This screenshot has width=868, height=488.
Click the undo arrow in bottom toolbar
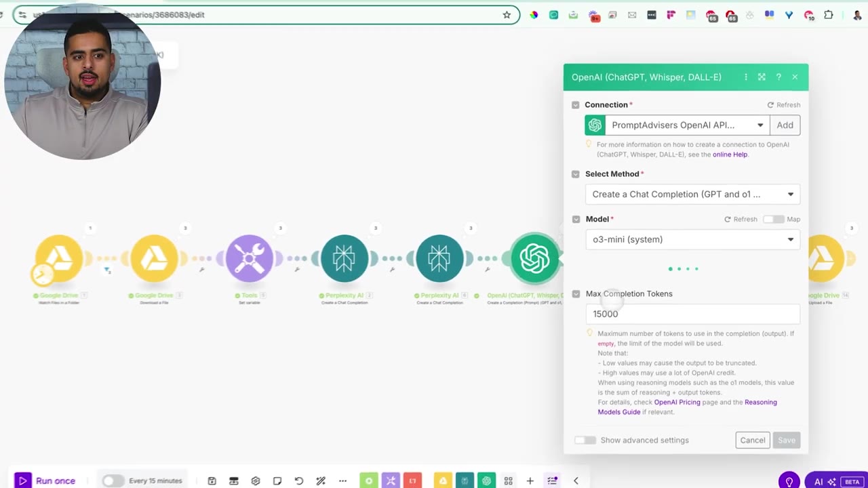299,481
